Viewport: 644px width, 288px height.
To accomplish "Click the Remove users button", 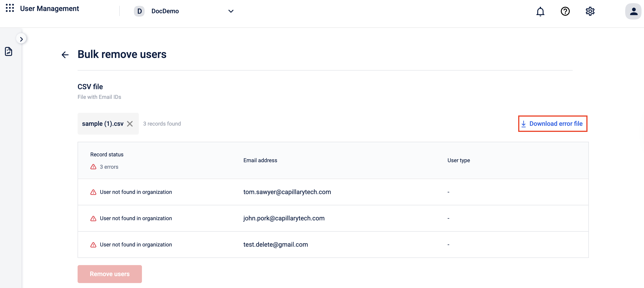I will [x=109, y=274].
